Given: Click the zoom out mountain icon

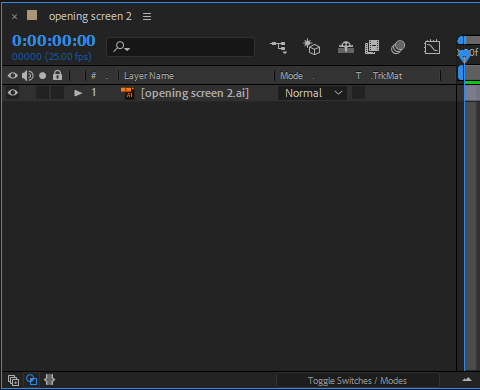Looking at the screenshot, I should (x=467, y=380).
